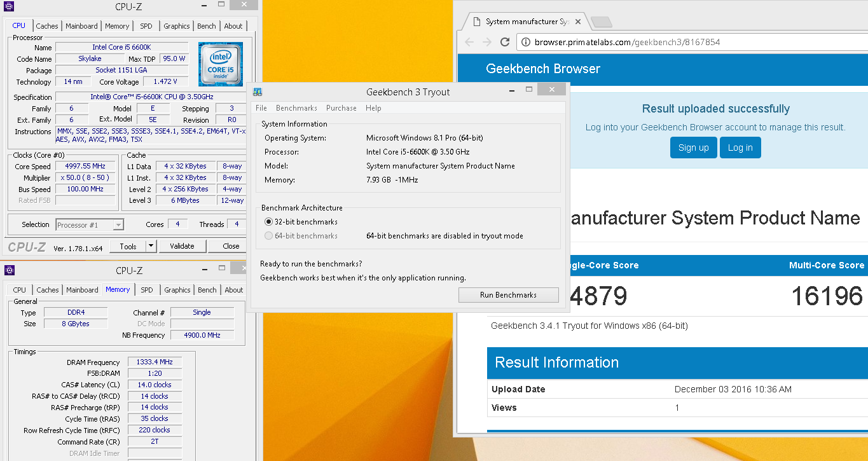Open SPD tab in top CPU-Z window
Image resolution: width=868 pixels, height=461 pixels.
[x=146, y=26]
